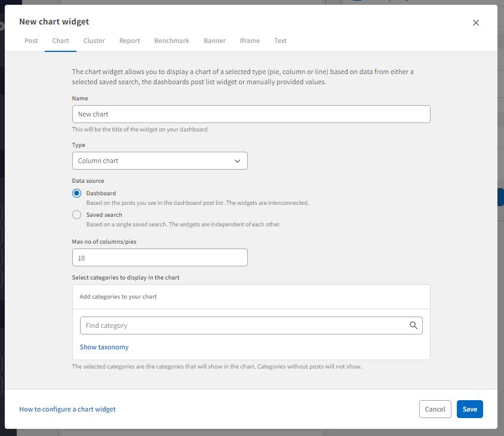The image size is (504, 436).
Task: Expand the Show taxonomy link
Action: click(x=104, y=347)
